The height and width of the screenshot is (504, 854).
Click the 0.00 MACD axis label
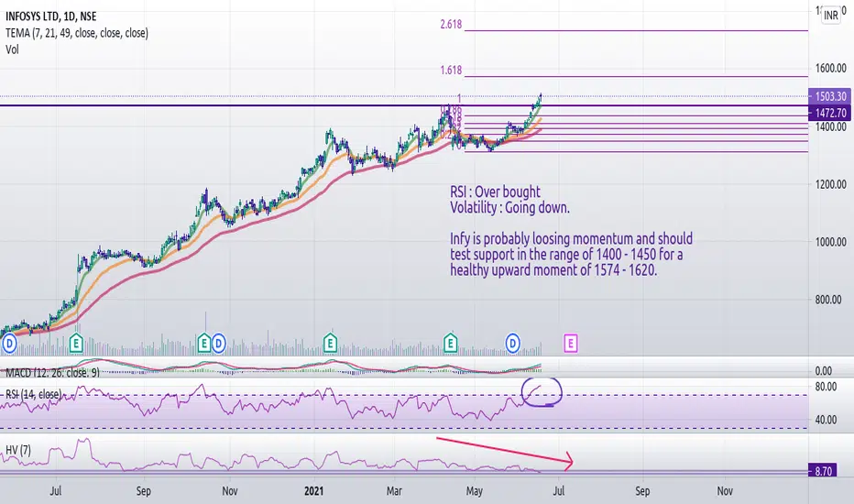pos(824,371)
